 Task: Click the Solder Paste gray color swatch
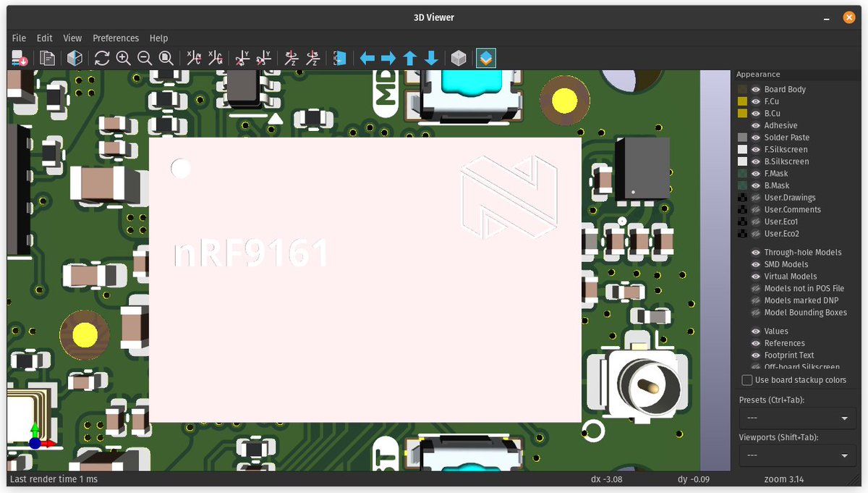pyautogui.click(x=742, y=138)
